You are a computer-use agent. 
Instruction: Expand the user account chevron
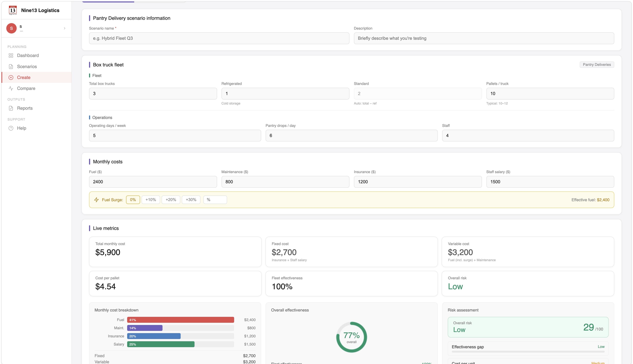[x=65, y=28]
